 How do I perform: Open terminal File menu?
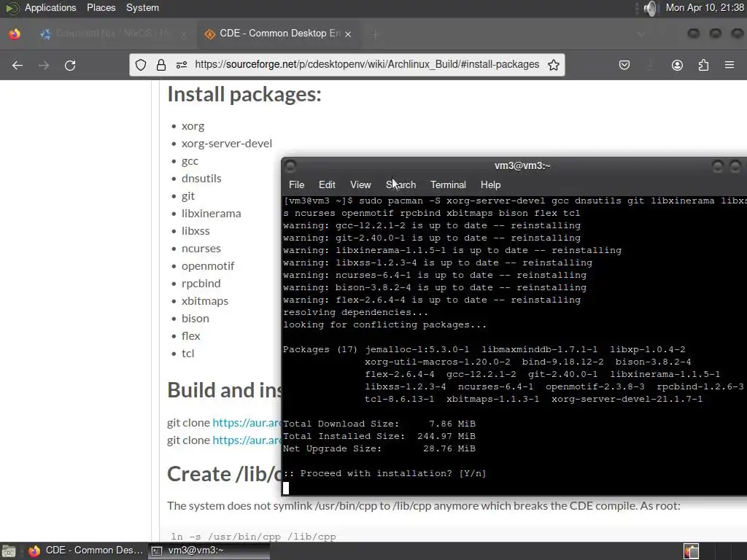pos(296,184)
